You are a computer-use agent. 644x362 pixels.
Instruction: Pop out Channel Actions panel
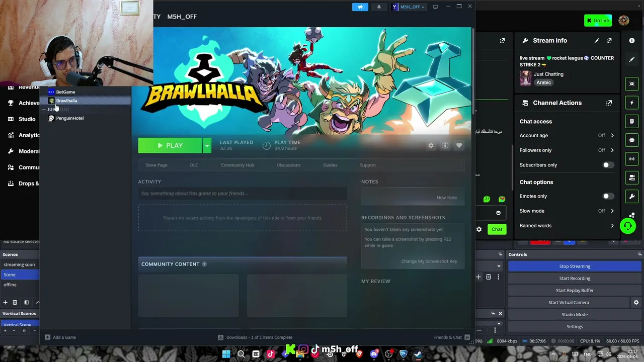pyautogui.click(x=609, y=103)
